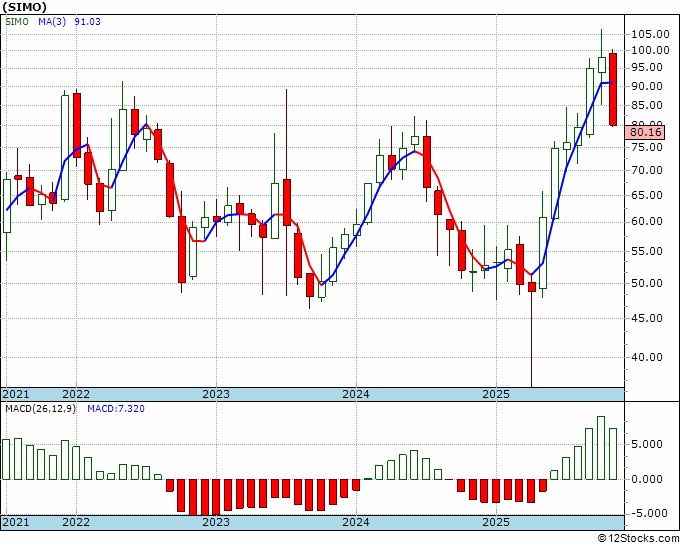Click the 55.00 price axis label
This screenshot has width=680, height=546.
pos(647,252)
